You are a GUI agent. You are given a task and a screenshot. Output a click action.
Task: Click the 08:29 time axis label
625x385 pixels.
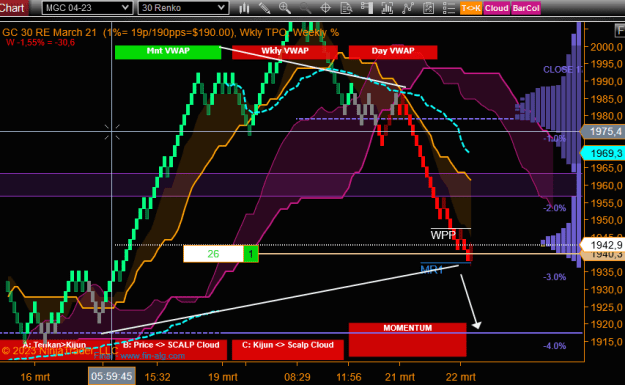tap(297, 377)
